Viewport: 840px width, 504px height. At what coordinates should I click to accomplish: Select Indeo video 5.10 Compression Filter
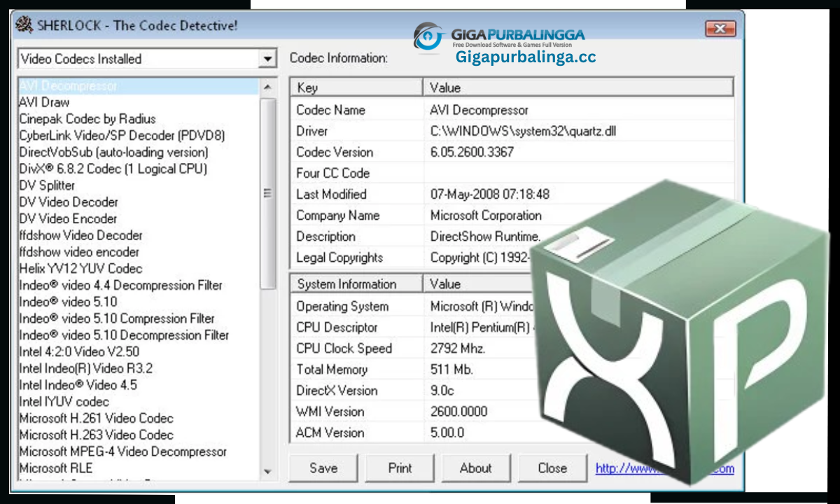pos(117,318)
